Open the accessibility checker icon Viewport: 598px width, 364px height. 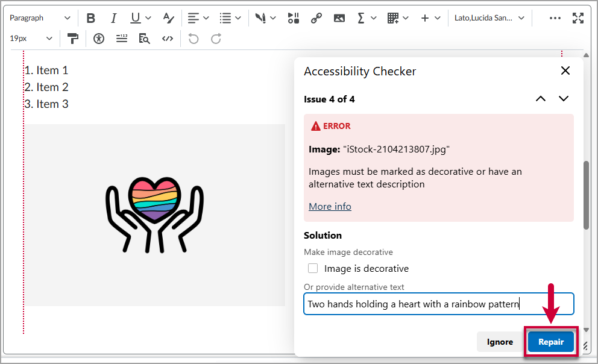99,39
